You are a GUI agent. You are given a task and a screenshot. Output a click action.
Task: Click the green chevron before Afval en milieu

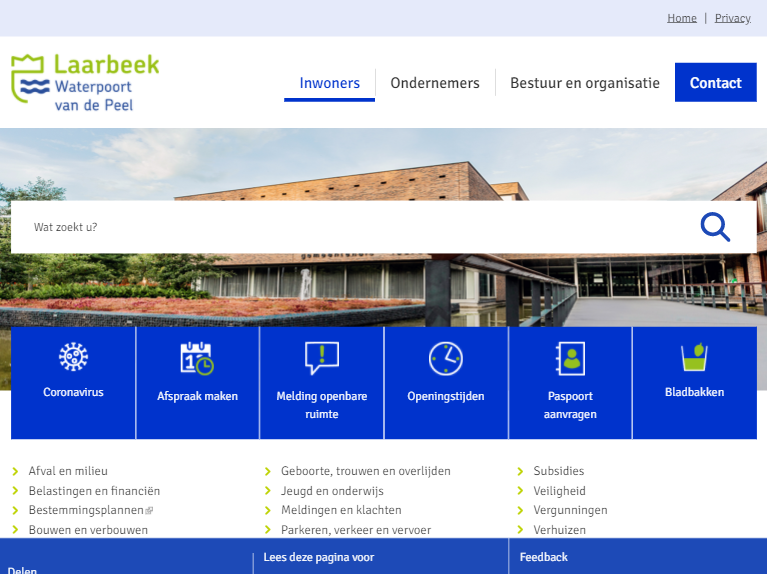coord(15,471)
